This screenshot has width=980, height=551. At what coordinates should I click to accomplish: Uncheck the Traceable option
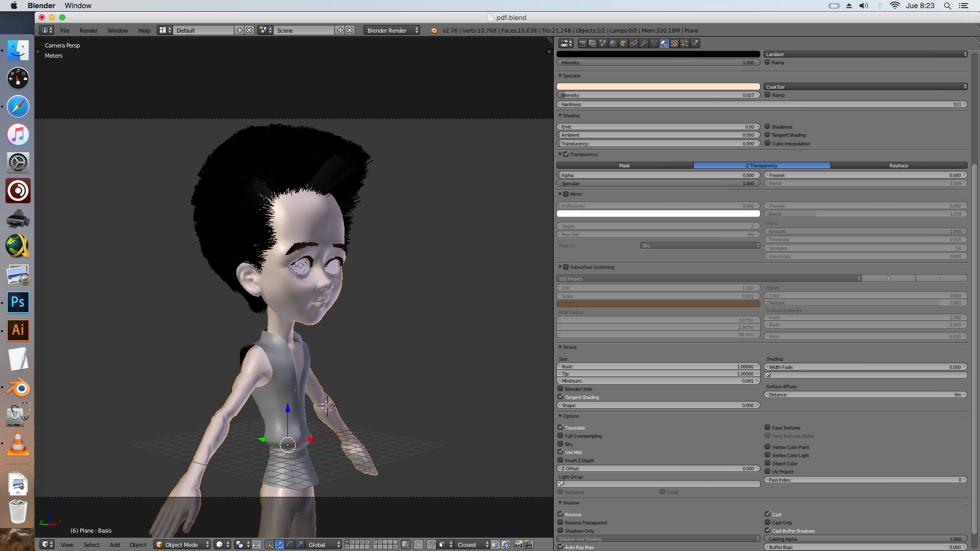pos(560,428)
